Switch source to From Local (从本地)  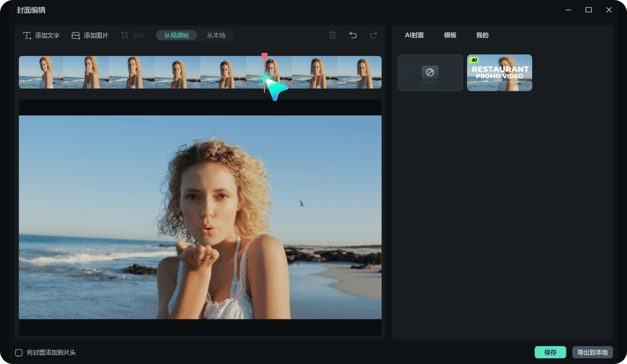click(216, 35)
